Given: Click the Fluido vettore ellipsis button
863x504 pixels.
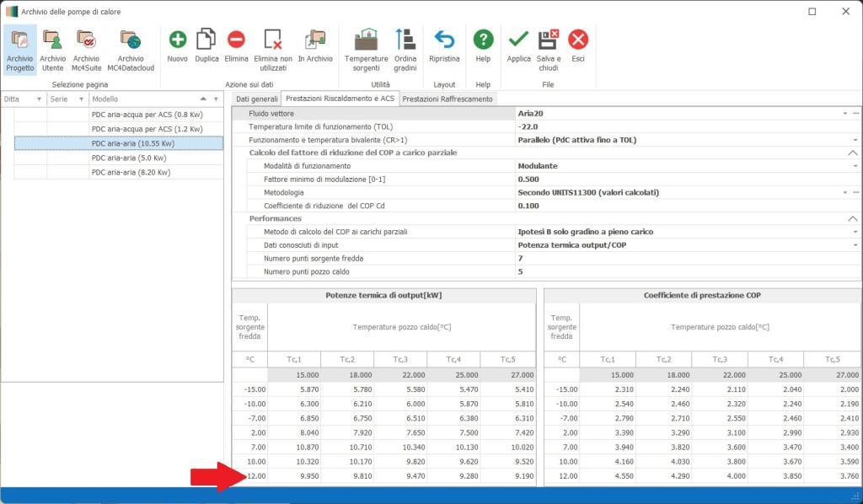Looking at the screenshot, I should tap(856, 113).
